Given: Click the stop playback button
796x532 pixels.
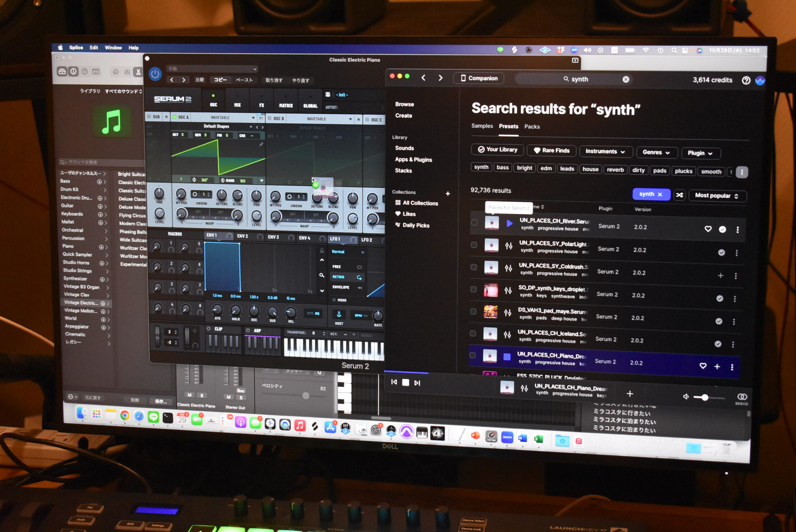Looking at the screenshot, I should (405, 383).
